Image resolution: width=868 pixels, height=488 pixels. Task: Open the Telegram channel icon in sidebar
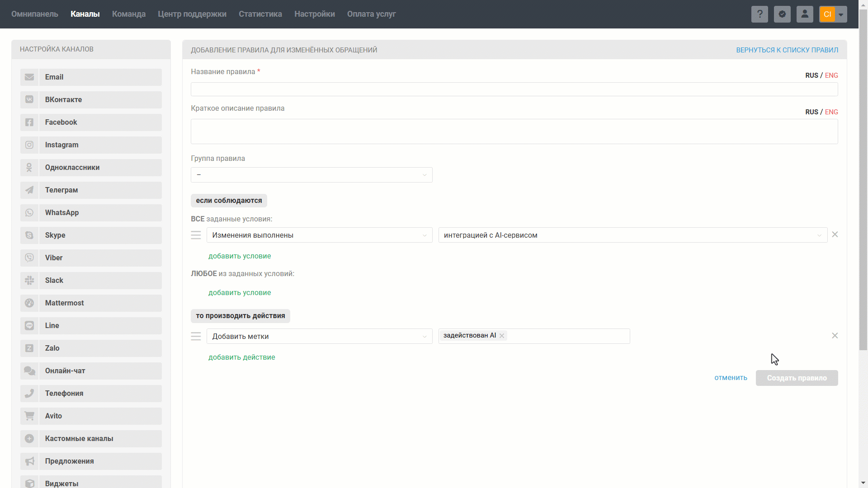pos(29,190)
